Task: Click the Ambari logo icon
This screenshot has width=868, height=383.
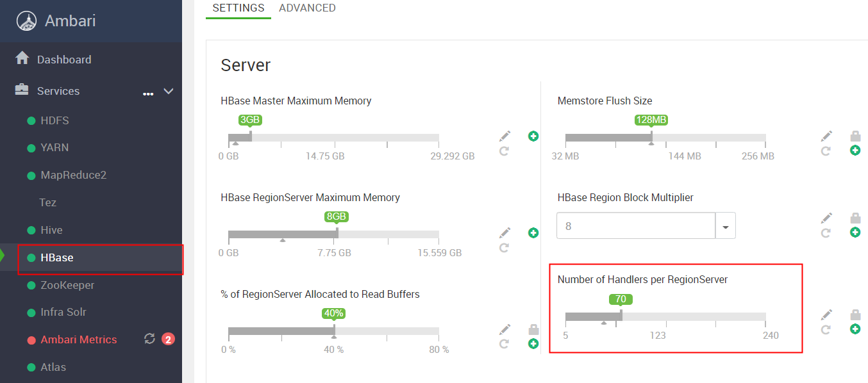Action: coord(26,21)
